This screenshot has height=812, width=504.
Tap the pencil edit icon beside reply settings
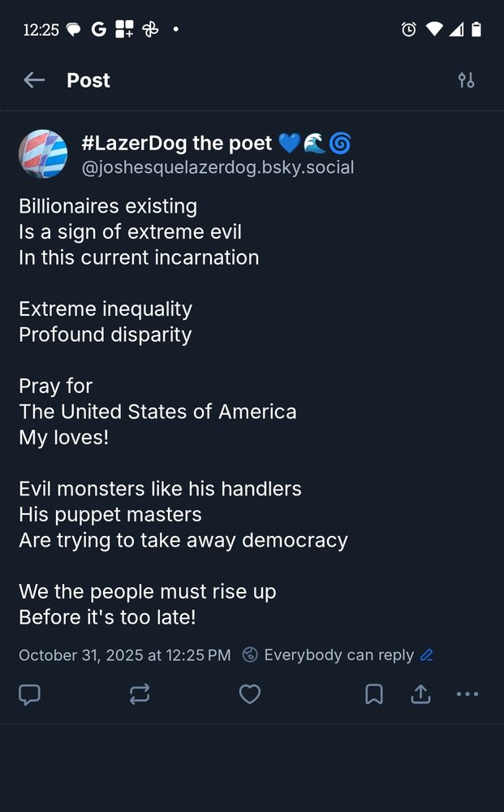[x=427, y=654]
